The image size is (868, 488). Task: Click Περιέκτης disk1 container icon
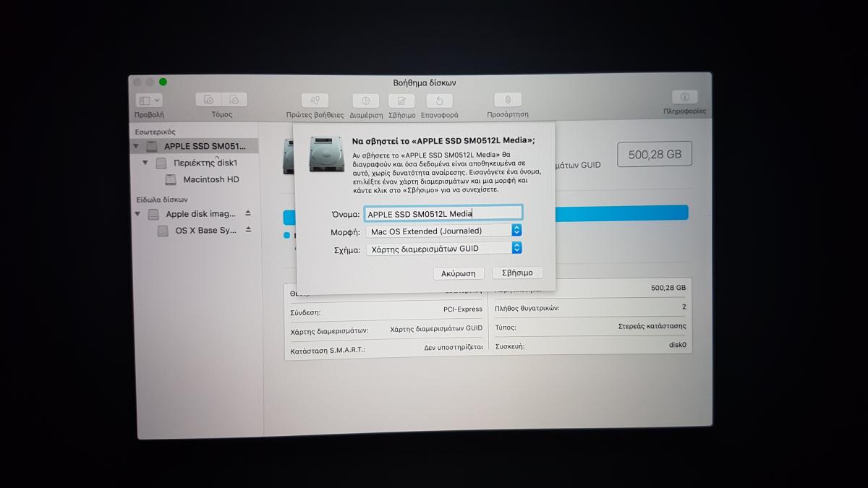(x=161, y=163)
